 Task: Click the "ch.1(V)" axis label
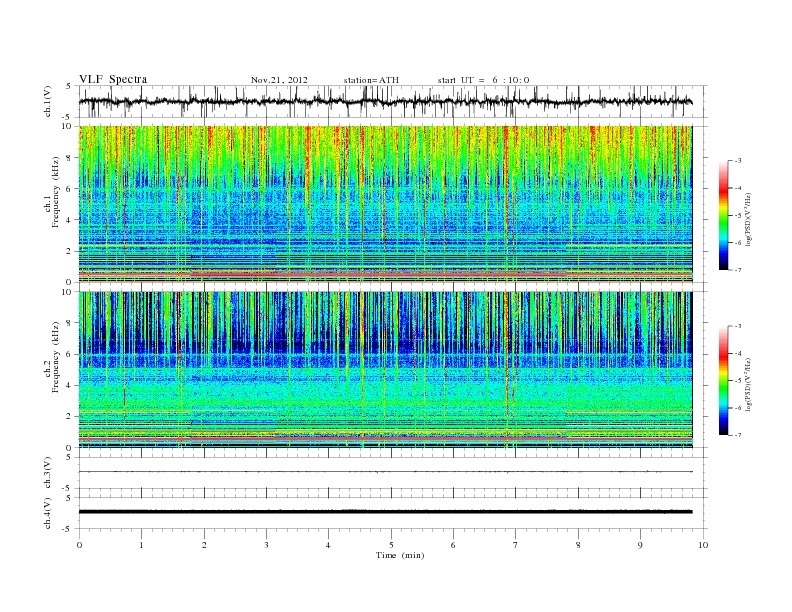pyautogui.click(x=48, y=101)
